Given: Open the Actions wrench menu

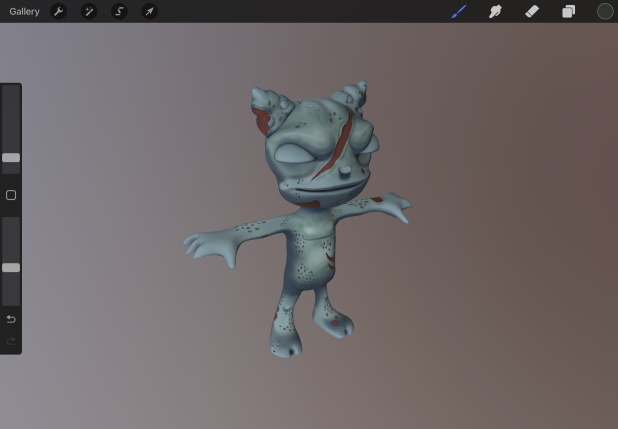Looking at the screenshot, I should [59, 11].
